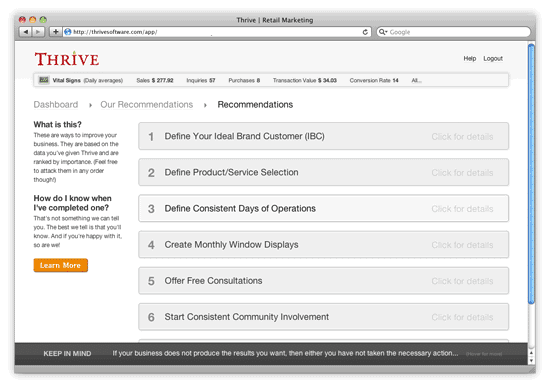Click the Google search field
Image resolution: width=554 pixels, height=385 pixels.
(x=453, y=32)
